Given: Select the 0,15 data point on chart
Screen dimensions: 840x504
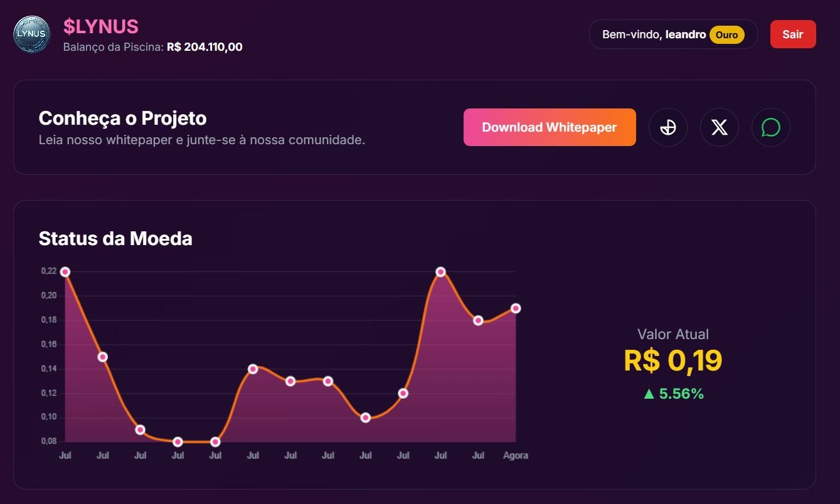Looking at the screenshot, I should pos(103,357).
